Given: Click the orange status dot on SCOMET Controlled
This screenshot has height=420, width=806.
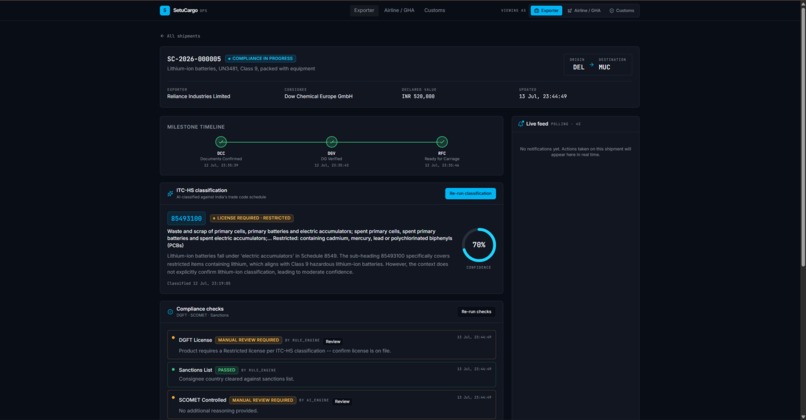Looking at the screenshot, I should click(173, 397).
